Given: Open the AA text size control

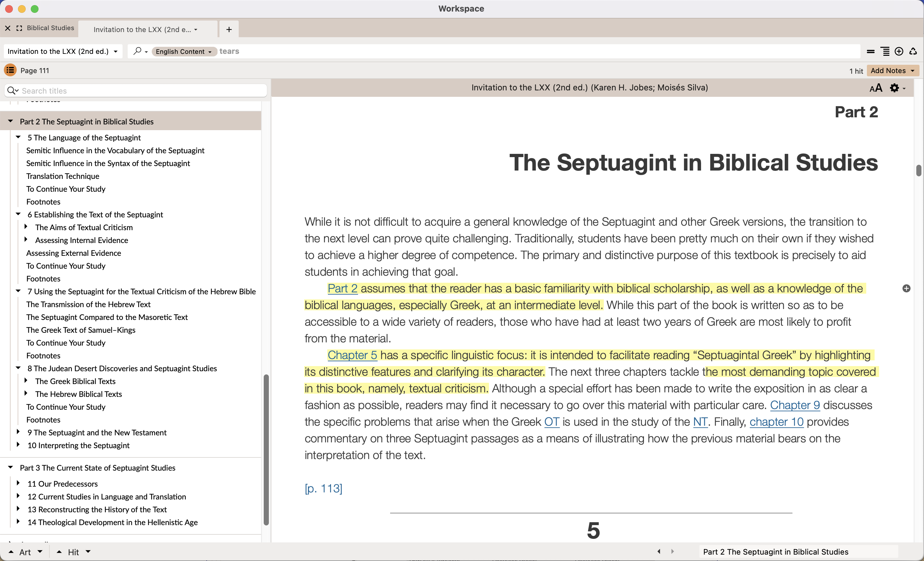Looking at the screenshot, I should pos(876,88).
